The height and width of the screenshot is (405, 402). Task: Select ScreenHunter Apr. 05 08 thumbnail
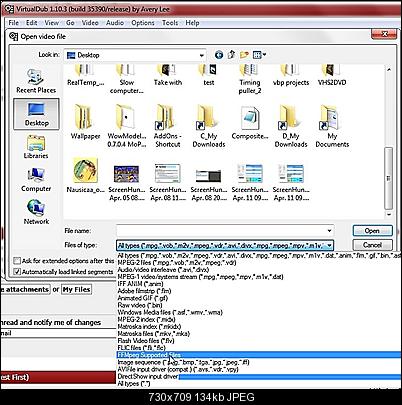coord(127,182)
